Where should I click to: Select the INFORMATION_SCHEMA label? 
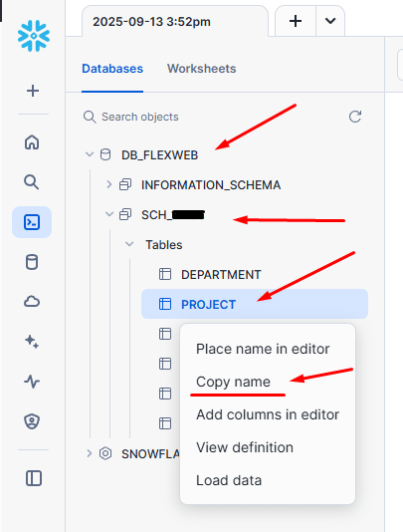[211, 185]
